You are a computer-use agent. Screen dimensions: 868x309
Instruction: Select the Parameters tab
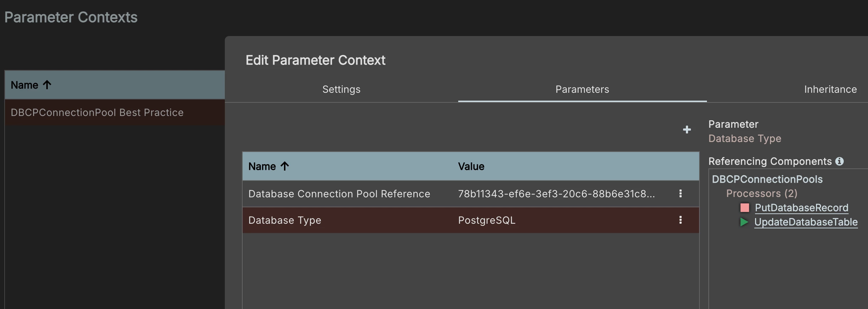click(x=582, y=89)
